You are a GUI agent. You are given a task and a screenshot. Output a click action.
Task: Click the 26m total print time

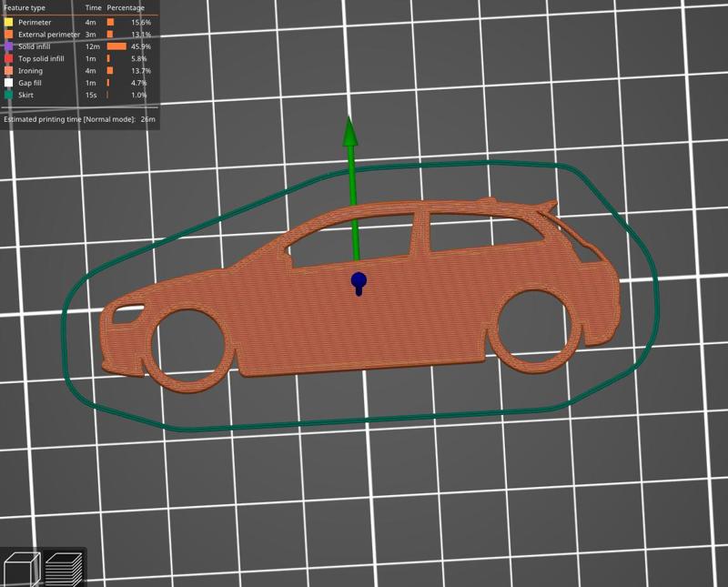pyautogui.click(x=148, y=119)
